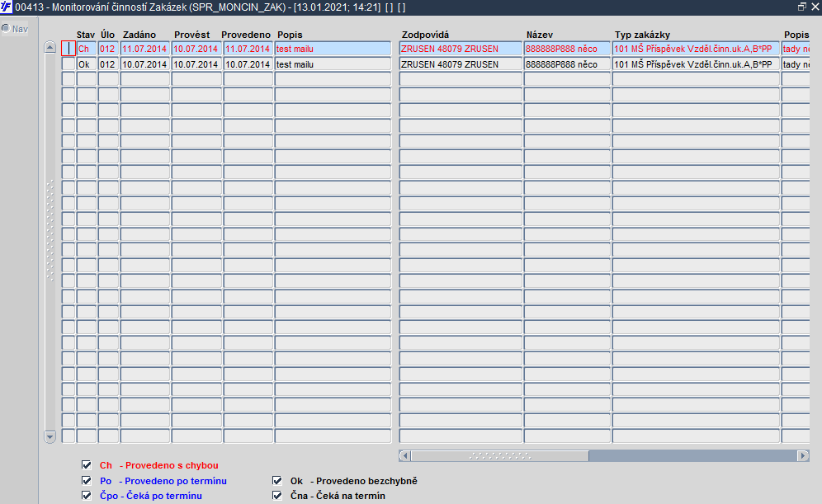
Task: Click the red Název cell 888888P888 něco
Action: pos(567,49)
